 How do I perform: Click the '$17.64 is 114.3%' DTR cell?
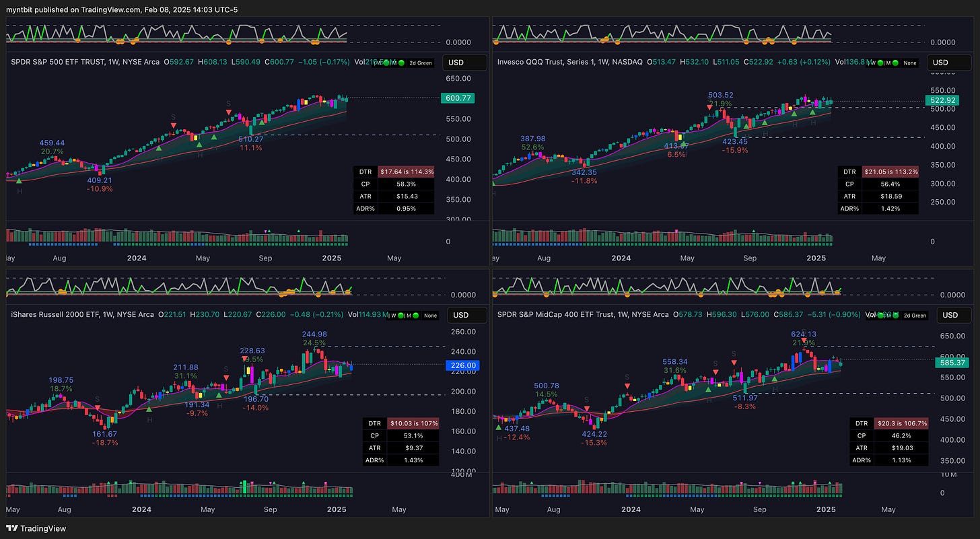pos(406,172)
